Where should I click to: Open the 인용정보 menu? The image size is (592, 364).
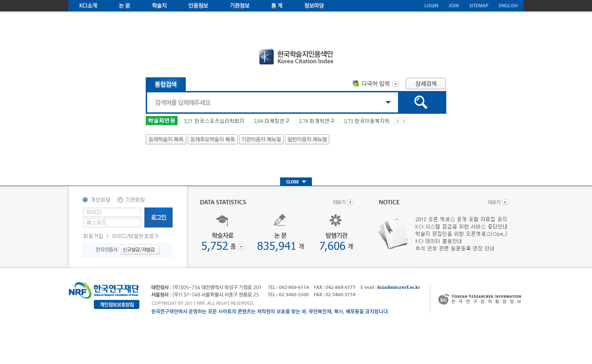coord(199,5)
